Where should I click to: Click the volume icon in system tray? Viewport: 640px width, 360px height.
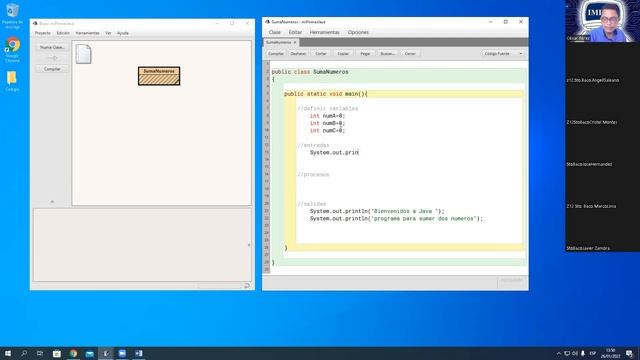click(x=575, y=353)
